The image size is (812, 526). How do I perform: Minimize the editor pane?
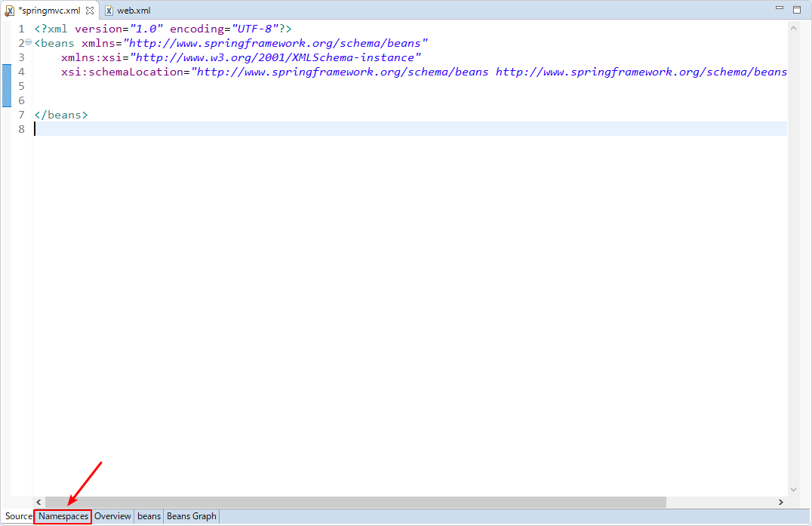[x=780, y=8]
